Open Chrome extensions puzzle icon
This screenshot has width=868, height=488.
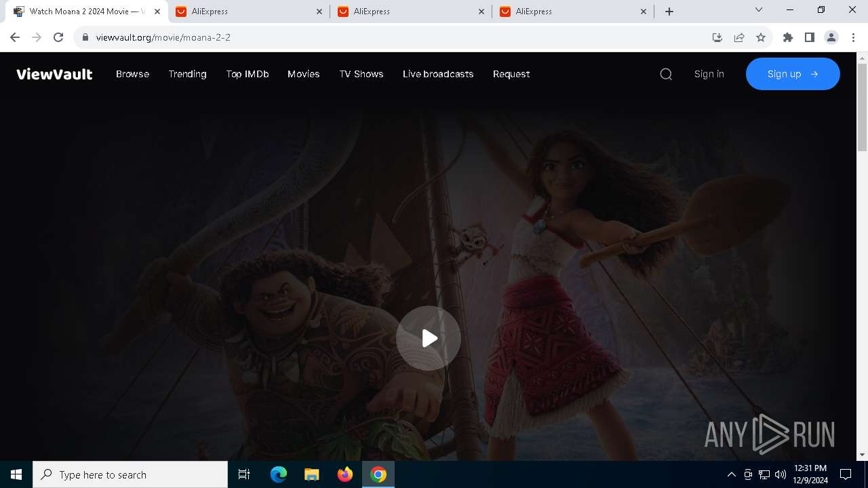(788, 37)
